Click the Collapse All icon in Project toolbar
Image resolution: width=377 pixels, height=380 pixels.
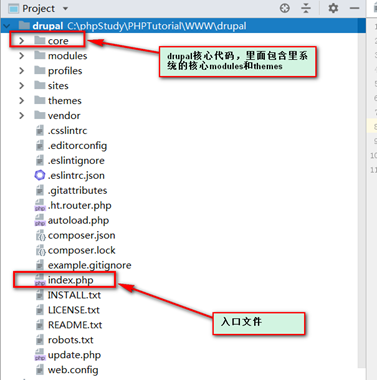tap(306, 8)
